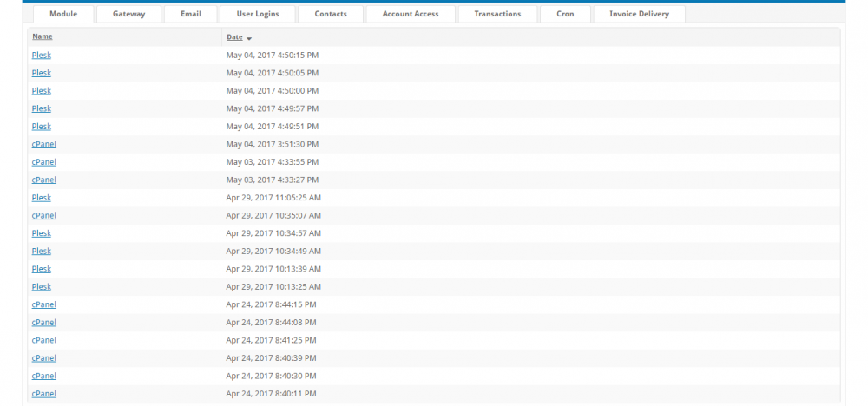Screen dimensions: 868x406
Task: Open cPanel log from Apr 29 10:35:07 AM
Action: pos(43,215)
